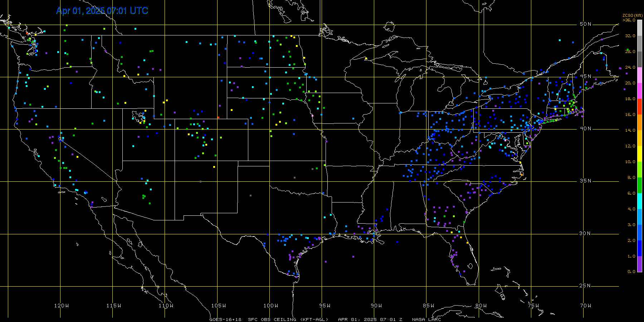Click the '80W' longitude label
The height and width of the screenshot is (322, 644).
point(481,306)
